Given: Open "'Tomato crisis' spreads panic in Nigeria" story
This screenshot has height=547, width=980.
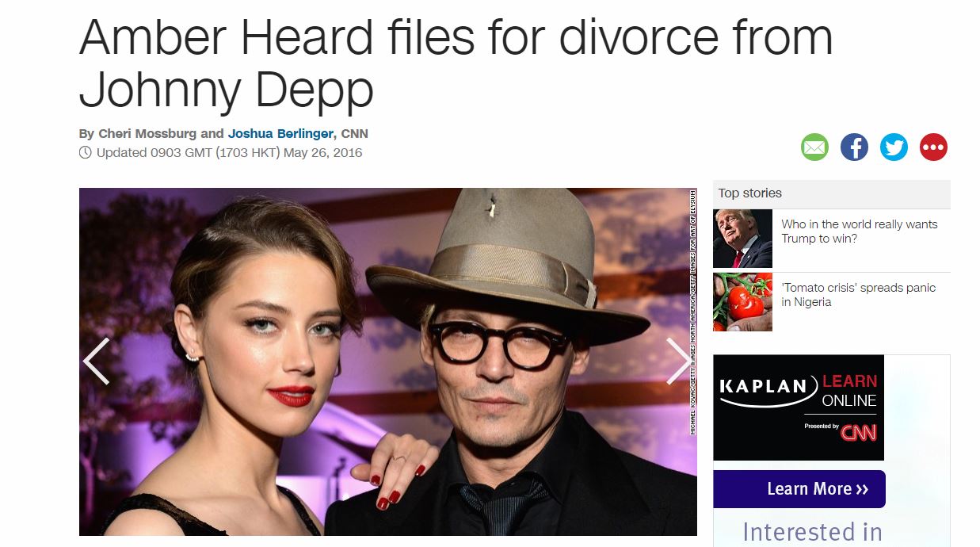Looking at the screenshot, I should (858, 295).
